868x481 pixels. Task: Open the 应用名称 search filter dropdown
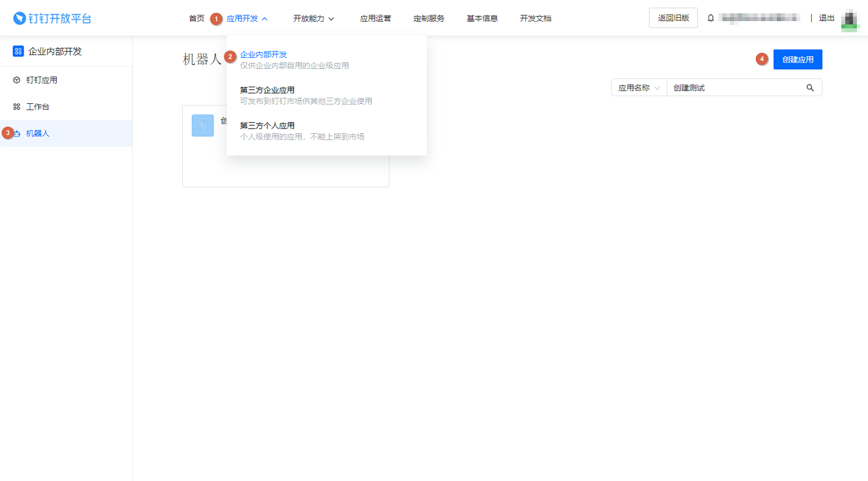coord(639,88)
